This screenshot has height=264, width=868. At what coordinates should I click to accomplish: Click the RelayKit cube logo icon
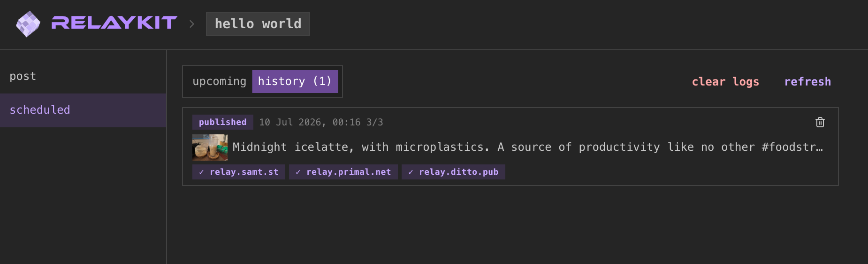(28, 23)
